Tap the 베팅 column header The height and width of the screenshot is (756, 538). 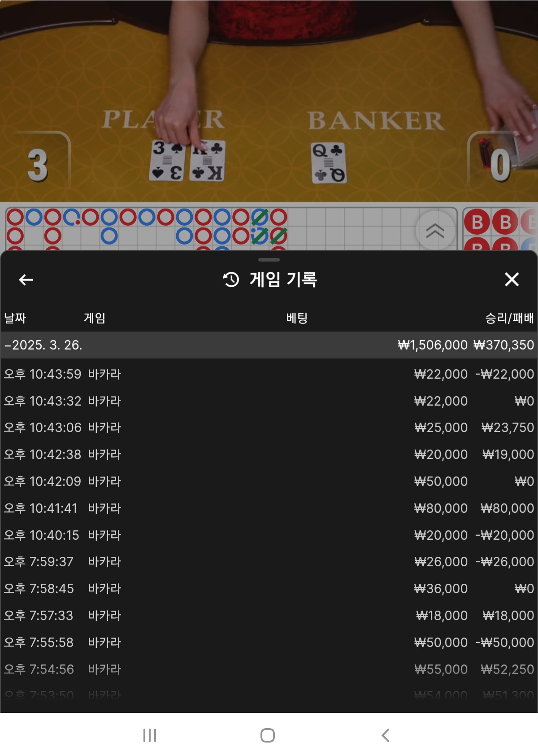[297, 318]
